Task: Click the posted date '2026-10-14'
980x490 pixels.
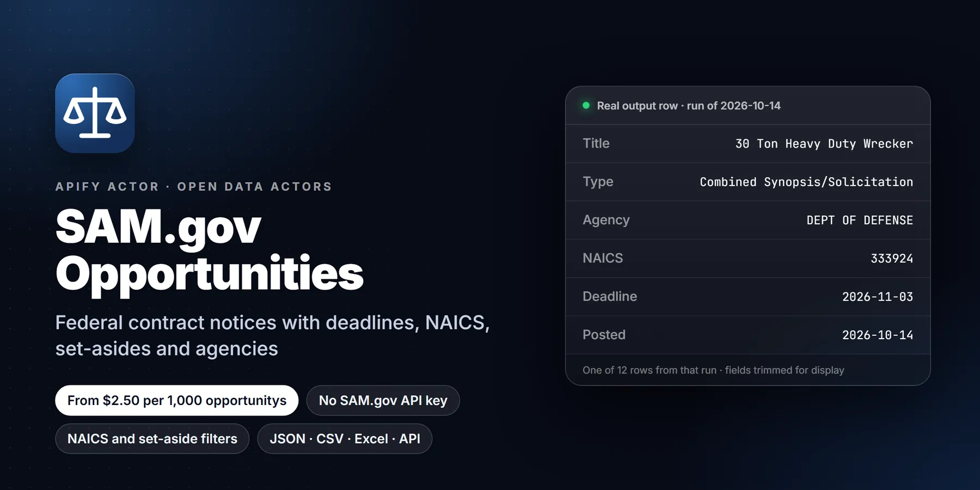Action: [x=878, y=335]
